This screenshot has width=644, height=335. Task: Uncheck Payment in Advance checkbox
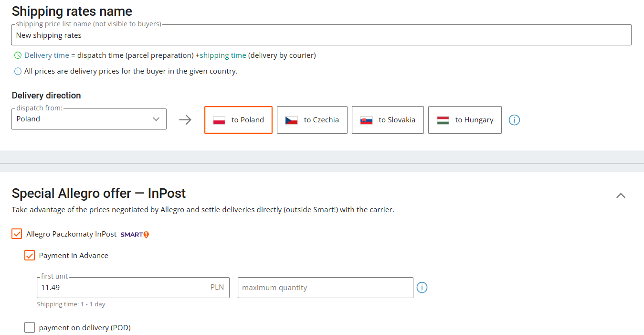pos(30,256)
